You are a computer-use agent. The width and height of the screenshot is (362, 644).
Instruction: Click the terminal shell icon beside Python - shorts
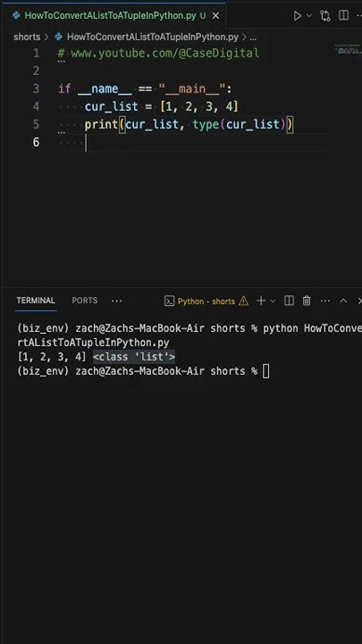click(169, 301)
